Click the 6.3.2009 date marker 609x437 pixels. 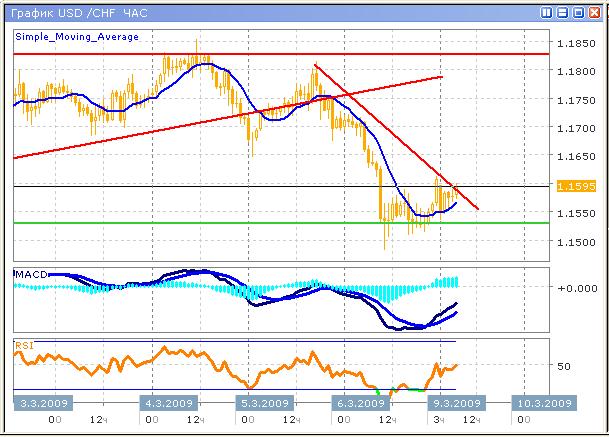358,403
